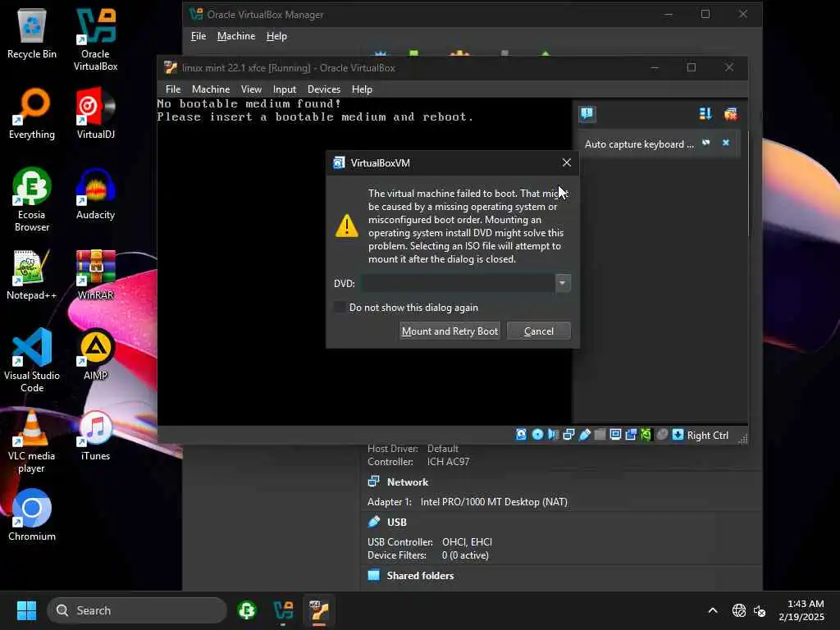Click the VLC media player desktop shortcut
The image size is (840, 630).
click(32, 441)
